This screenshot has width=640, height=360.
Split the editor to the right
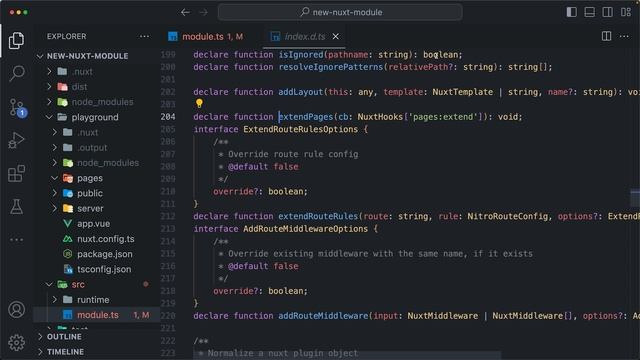click(607, 36)
